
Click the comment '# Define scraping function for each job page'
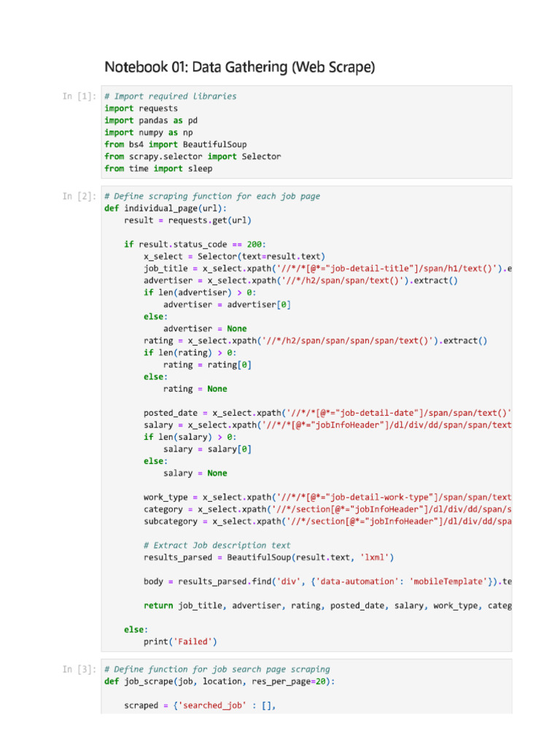pyautogui.click(x=212, y=196)
